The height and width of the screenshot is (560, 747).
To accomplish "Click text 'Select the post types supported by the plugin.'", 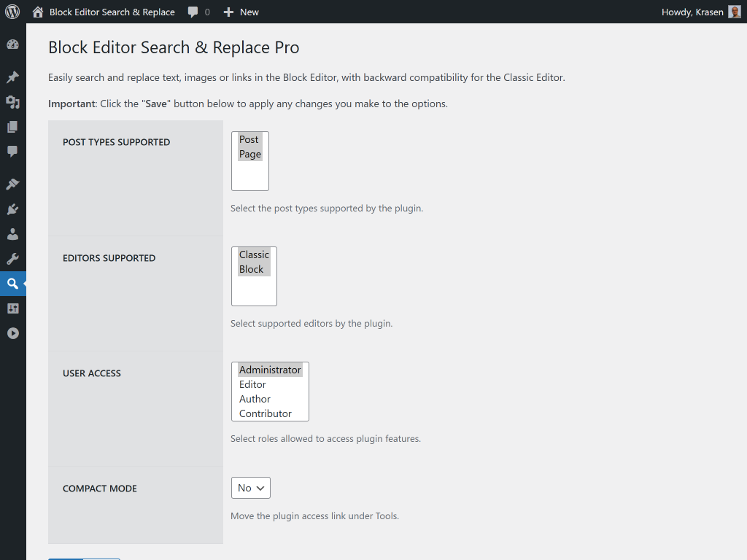I will pyautogui.click(x=327, y=208).
